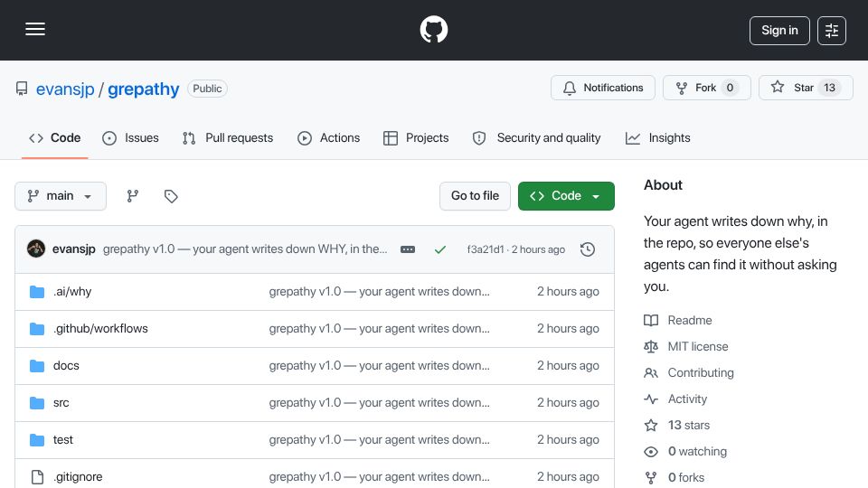This screenshot has height=488, width=868.
Task: Switch to the Actions tab
Action: 329,137
